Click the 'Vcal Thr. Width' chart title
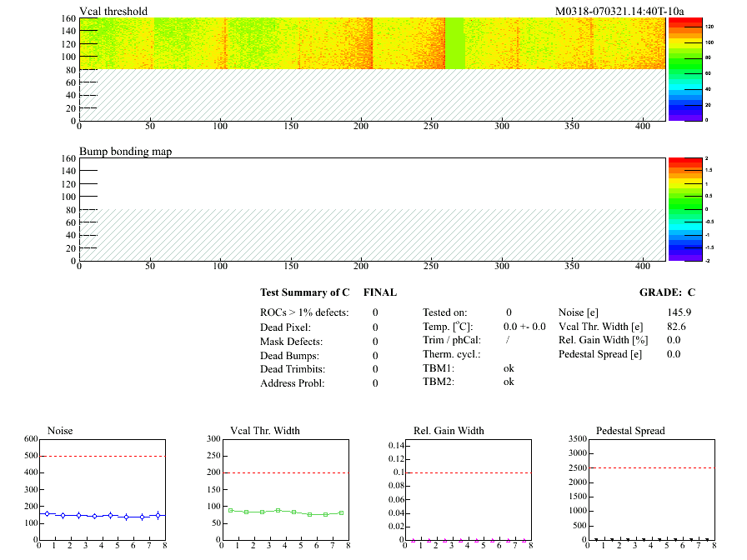 265,431
